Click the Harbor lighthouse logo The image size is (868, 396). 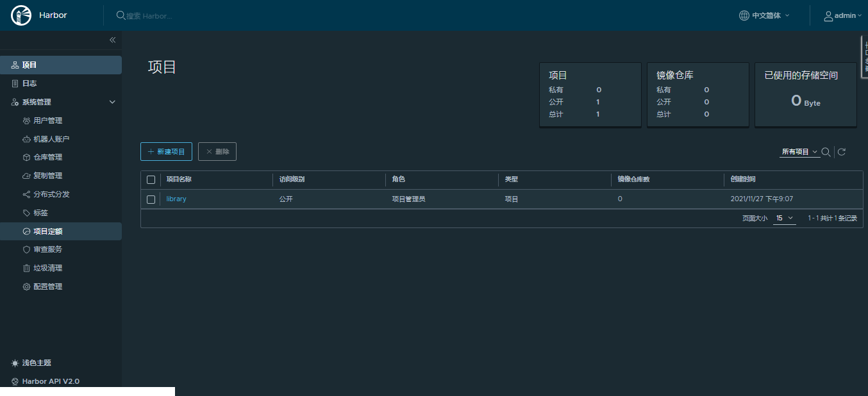click(x=21, y=15)
